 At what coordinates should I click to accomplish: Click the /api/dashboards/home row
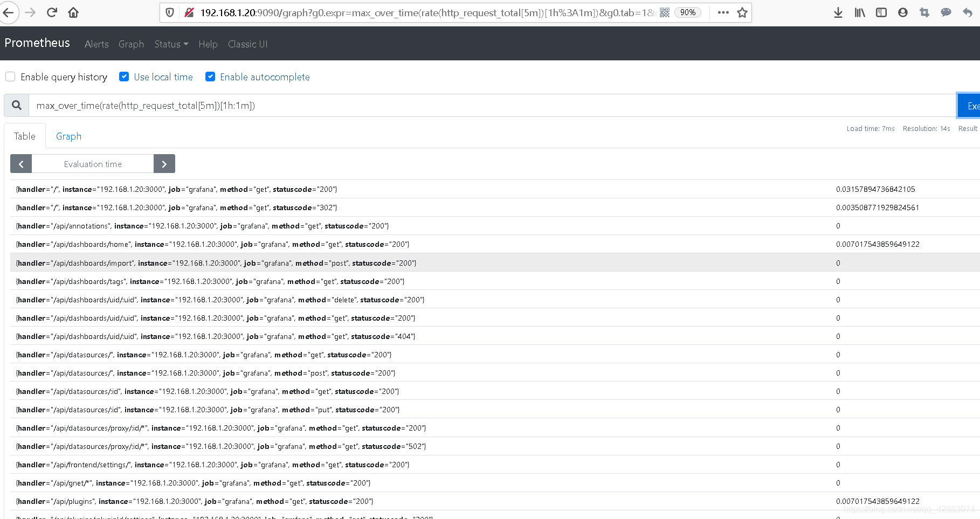pyautogui.click(x=495, y=244)
